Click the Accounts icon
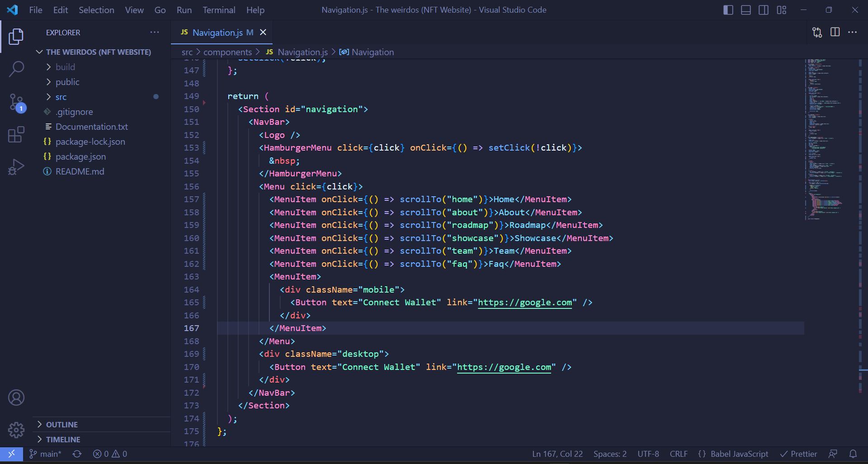Image resolution: width=868 pixels, height=464 pixels. point(16,397)
